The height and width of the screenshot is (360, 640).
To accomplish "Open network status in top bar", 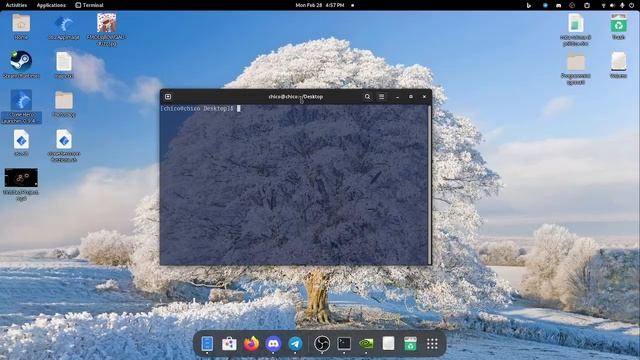I will (603, 5).
